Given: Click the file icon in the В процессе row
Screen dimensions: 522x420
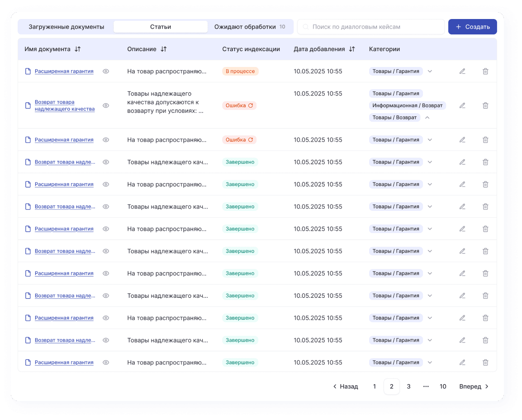Looking at the screenshot, I should tap(28, 71).
